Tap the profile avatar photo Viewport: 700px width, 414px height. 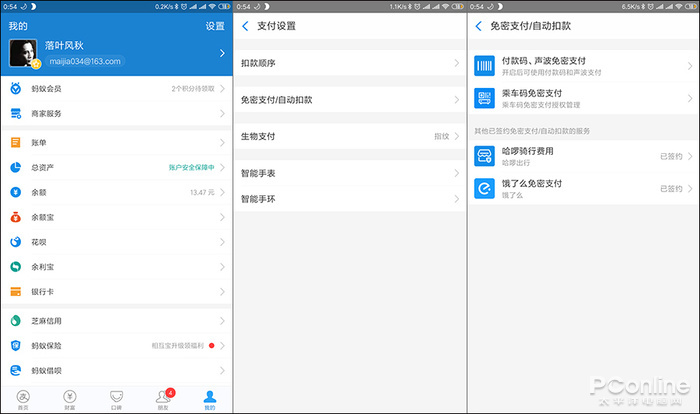tap(23, 53)
